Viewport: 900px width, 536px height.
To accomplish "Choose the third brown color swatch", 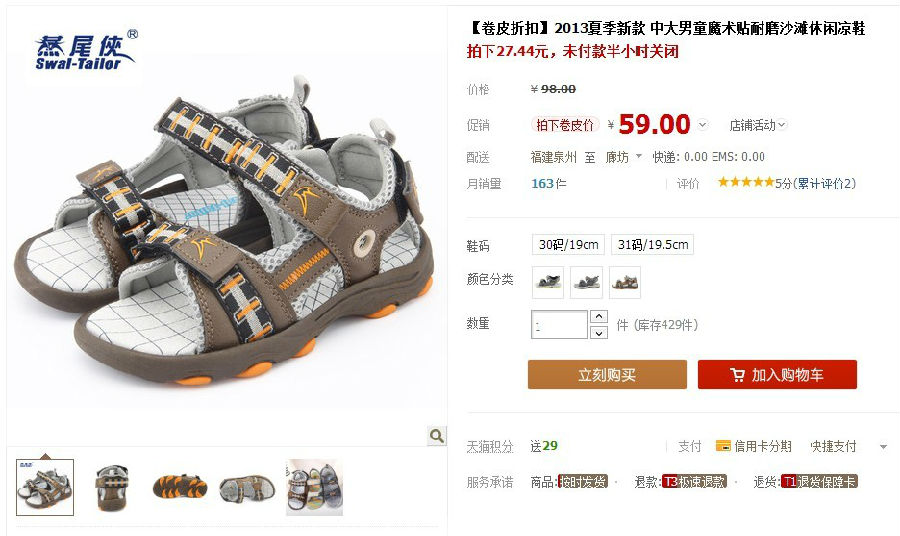I will [625, 282].
